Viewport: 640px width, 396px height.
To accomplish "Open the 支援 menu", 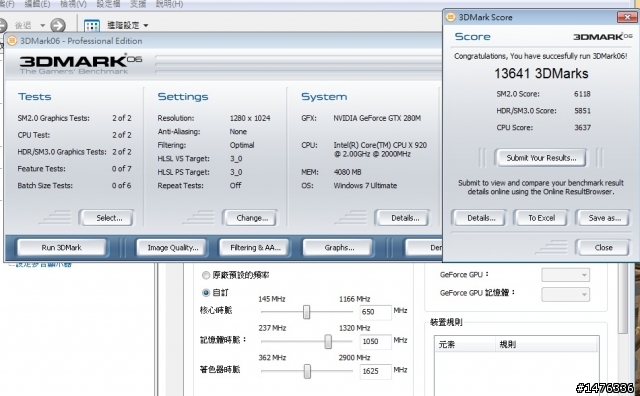I will [138, 4].
